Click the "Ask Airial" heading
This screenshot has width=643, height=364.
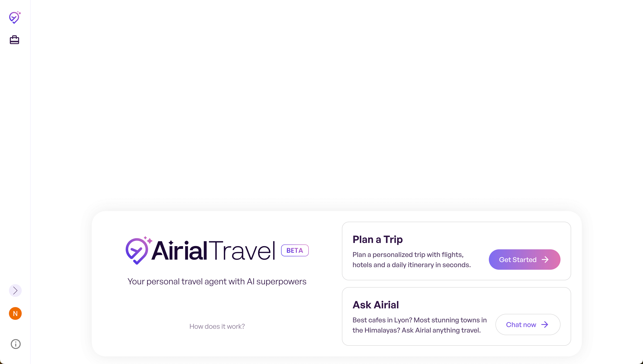(376, 305)
